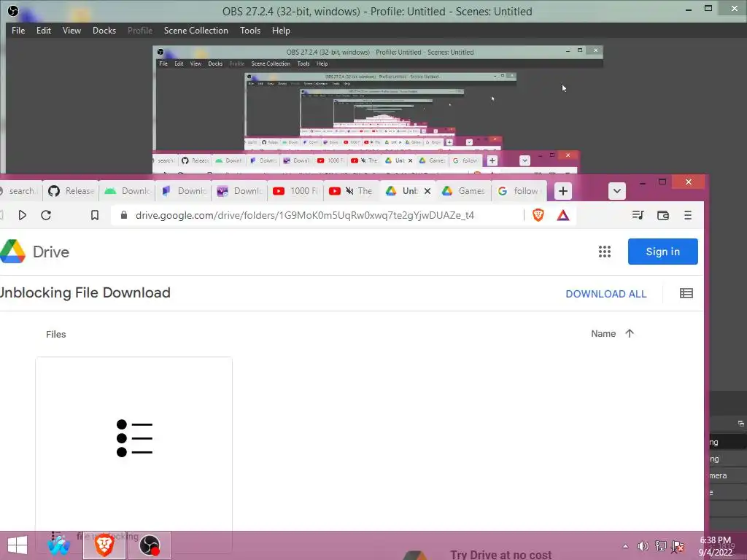Click the taskbar clock showing 6:38 PM
The width and height of the screenshot is (747, 560).
click(x=715, y=546)
